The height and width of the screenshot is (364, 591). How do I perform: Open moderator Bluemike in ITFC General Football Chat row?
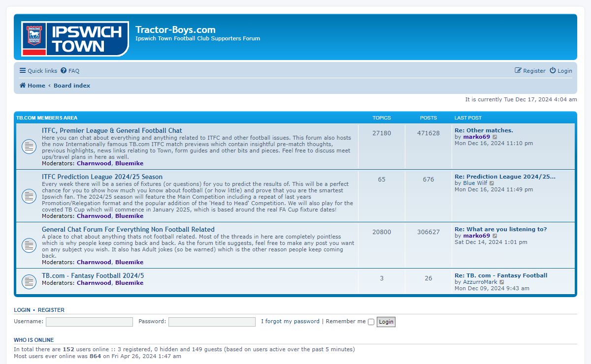(x=130, y=163)
